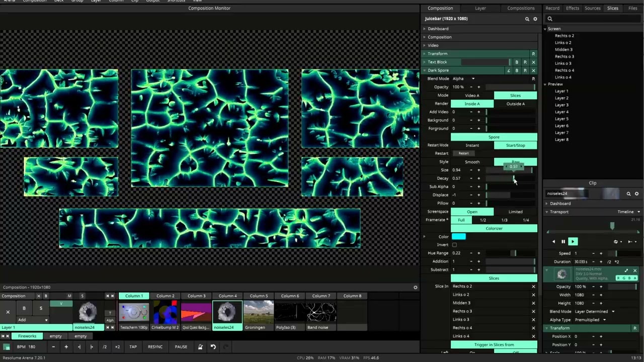This screenshot has width=644, height=362.
Task: Click the Restart button
Action: tap(463, 153)
